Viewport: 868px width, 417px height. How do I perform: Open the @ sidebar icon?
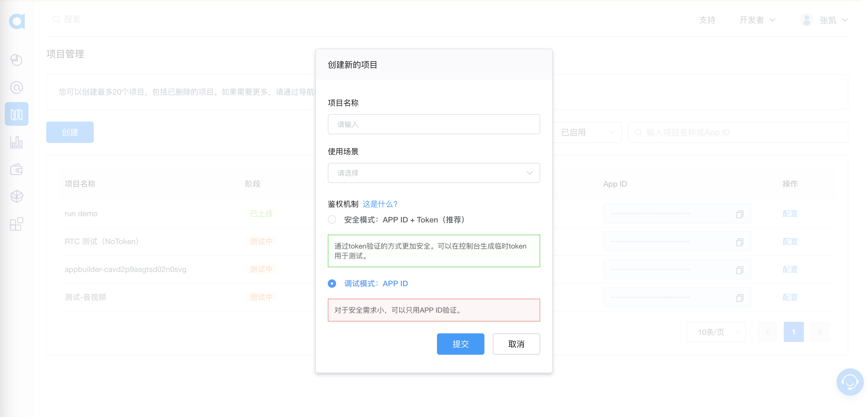pos(17,87)
